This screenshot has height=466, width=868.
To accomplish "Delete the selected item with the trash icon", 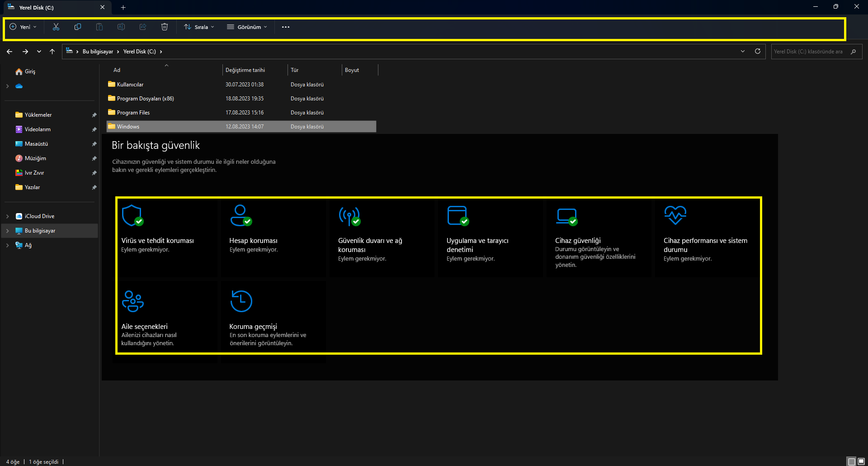I will pos(165,27).
